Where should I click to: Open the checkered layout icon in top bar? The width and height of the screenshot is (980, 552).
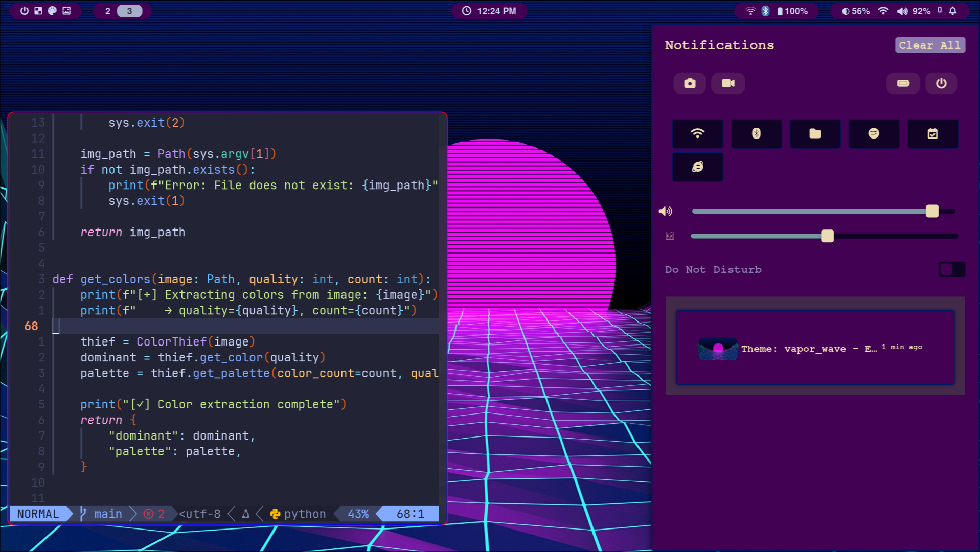tap(38, 11)
